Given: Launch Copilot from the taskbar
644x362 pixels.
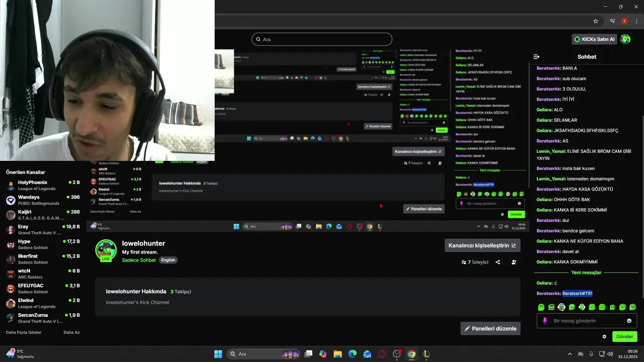Looking at the screenshot, I should coord(323,354).
